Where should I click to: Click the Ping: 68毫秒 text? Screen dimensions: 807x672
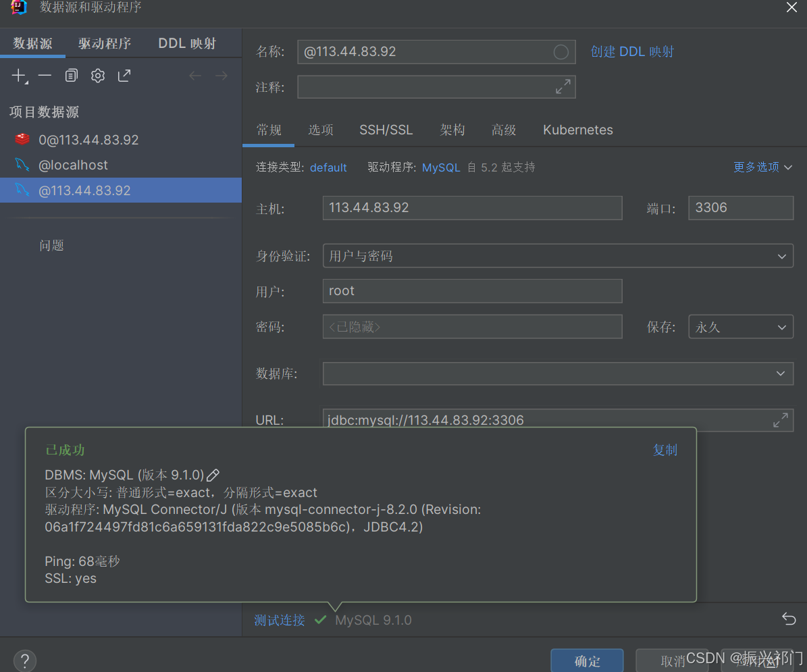click(82, 561)
